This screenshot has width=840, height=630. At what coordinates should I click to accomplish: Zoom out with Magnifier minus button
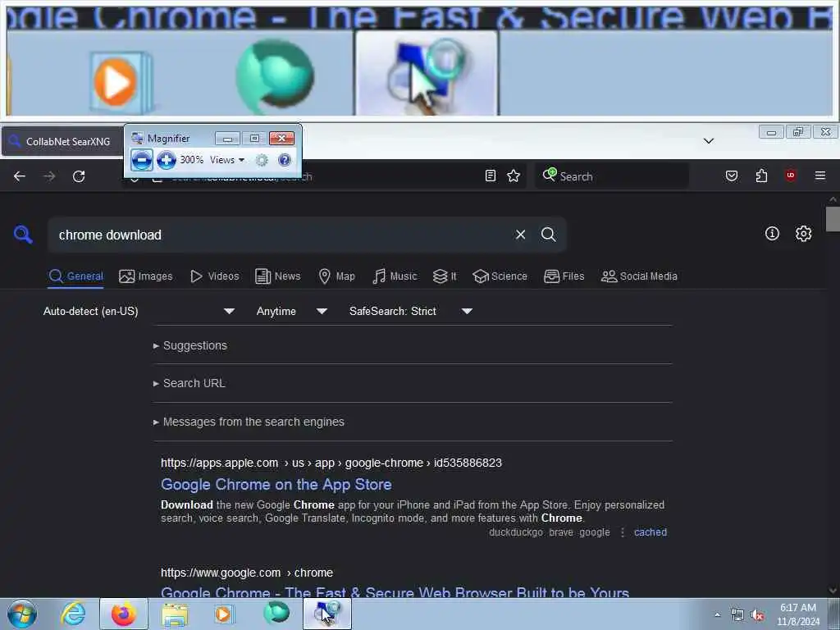tap(141, 160)
